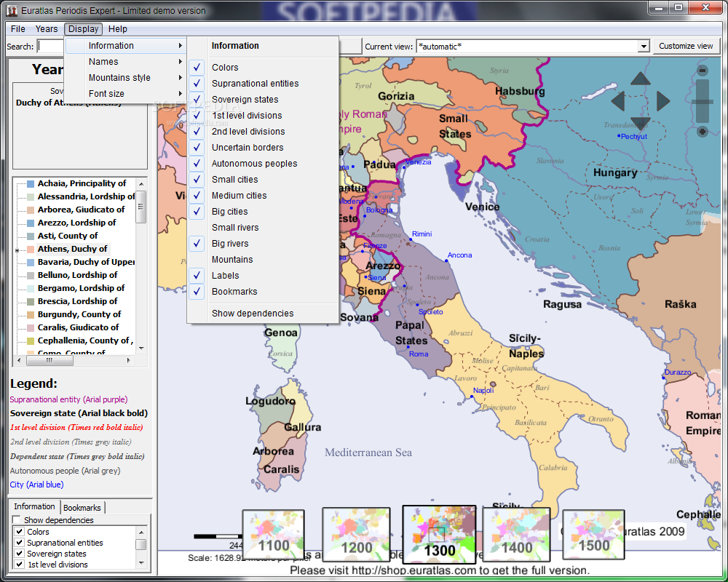
Task: Open the Names submenu
Action: pos(125,62)
